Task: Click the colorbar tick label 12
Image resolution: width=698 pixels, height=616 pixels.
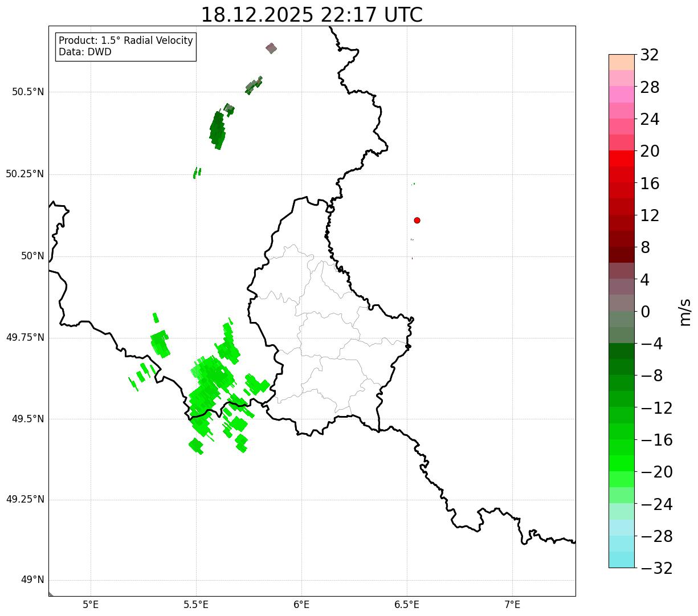Action: click(650, 215)
